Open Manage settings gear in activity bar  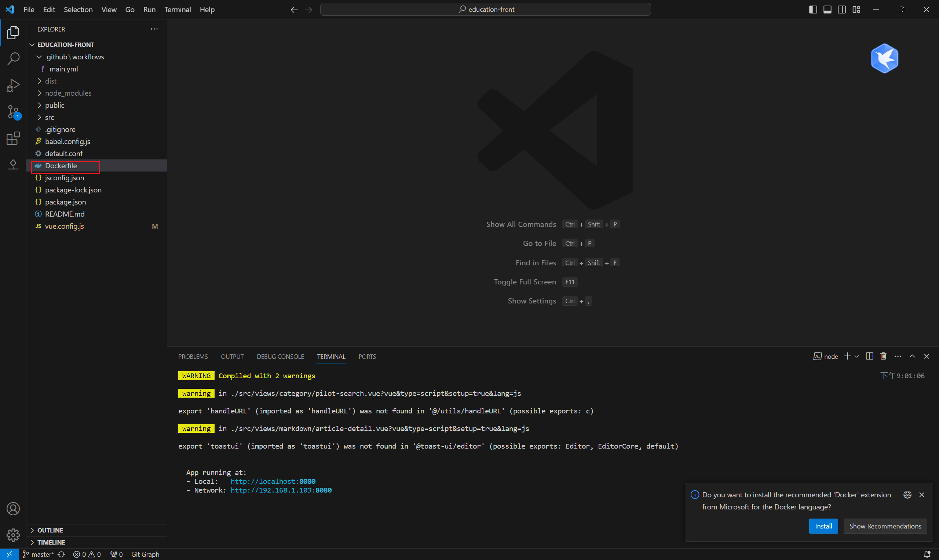pyautogui.click(x=13, y=535)
